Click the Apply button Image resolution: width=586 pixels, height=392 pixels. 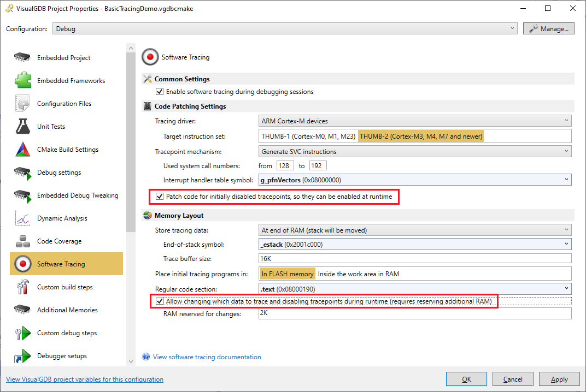point(559,379)
